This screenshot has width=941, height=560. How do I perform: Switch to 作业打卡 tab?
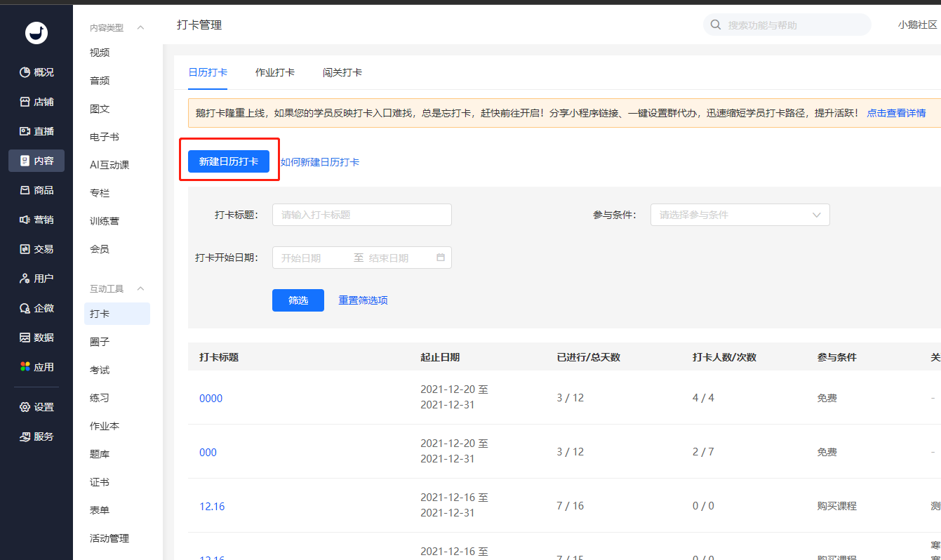(x=274, y=72)
